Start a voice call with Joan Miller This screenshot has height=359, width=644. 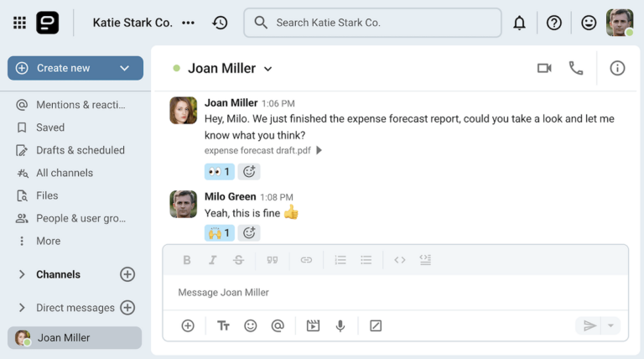(x=576, y=68)
